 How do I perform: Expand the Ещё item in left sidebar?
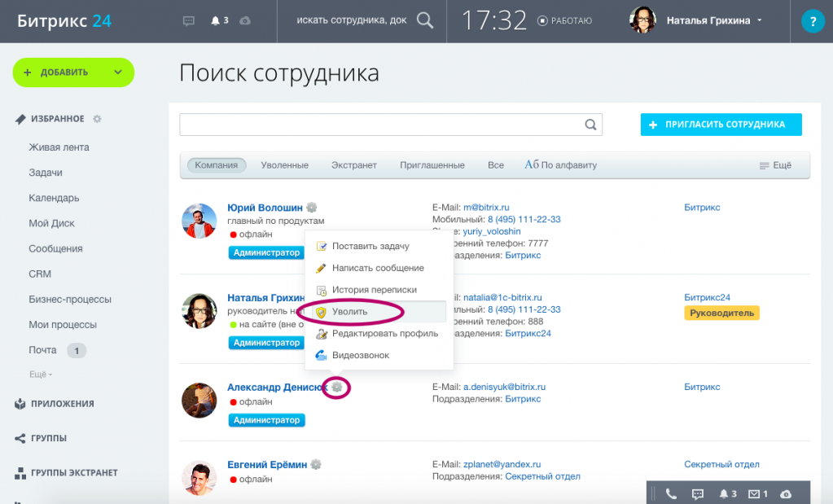pos(41,375)
